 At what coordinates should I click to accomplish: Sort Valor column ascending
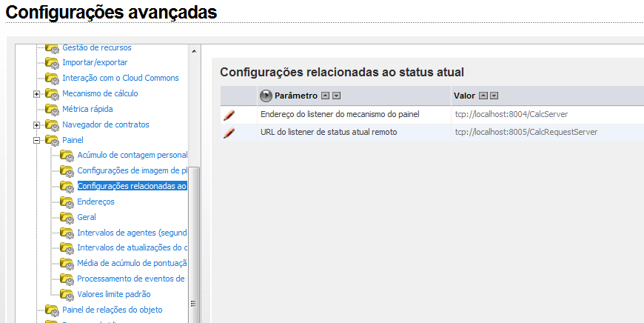[x=483, y=96]
